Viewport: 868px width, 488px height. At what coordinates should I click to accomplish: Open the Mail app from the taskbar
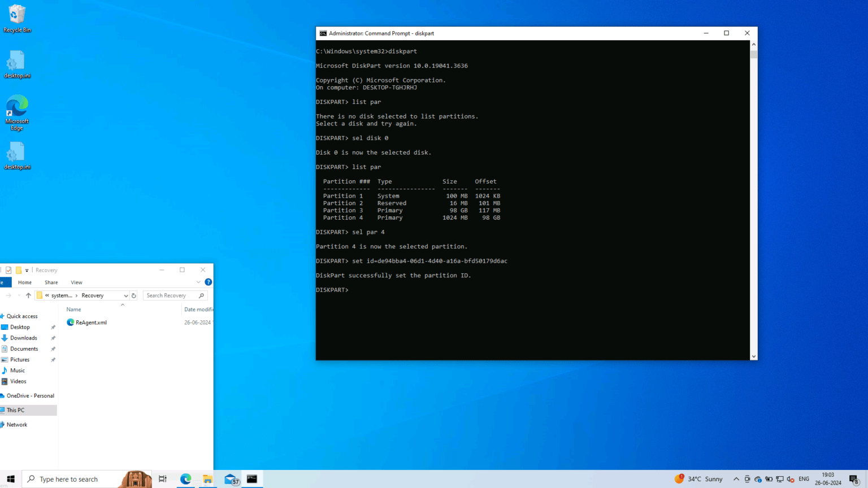click(229, 479)
